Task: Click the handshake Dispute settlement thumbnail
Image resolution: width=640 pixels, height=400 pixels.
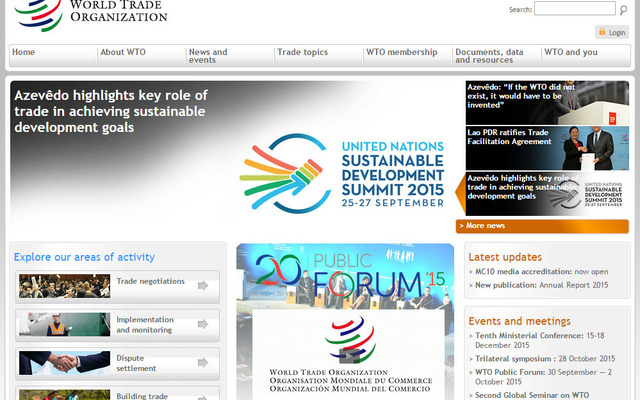Action: [x=64, y=362]
